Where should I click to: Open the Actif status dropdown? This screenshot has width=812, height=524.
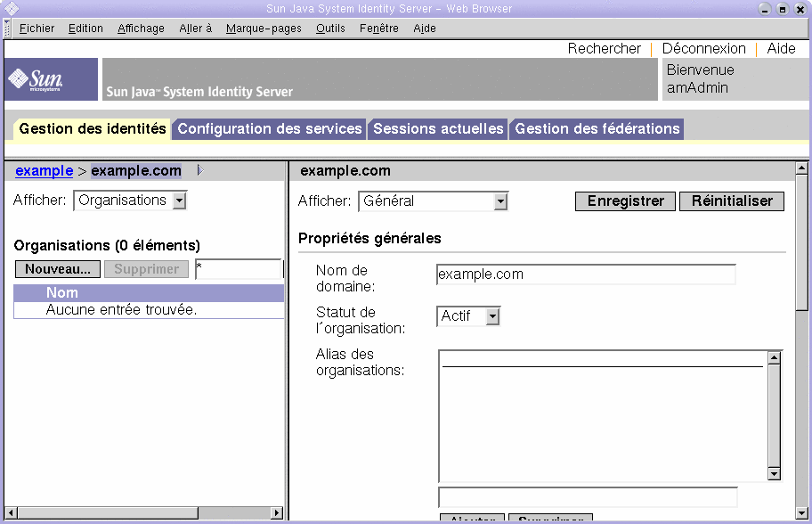(x=468, y=316)
